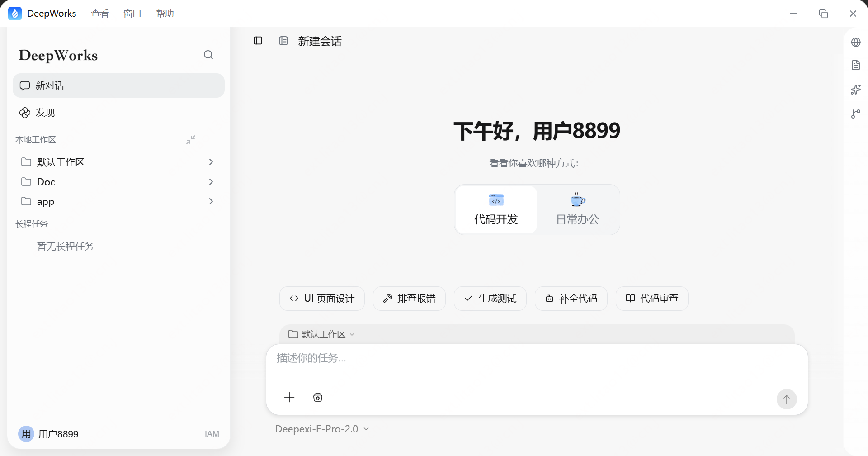Click the 新建会话 title text
This screenshot has height=456, width=868.
pos(320,41)
